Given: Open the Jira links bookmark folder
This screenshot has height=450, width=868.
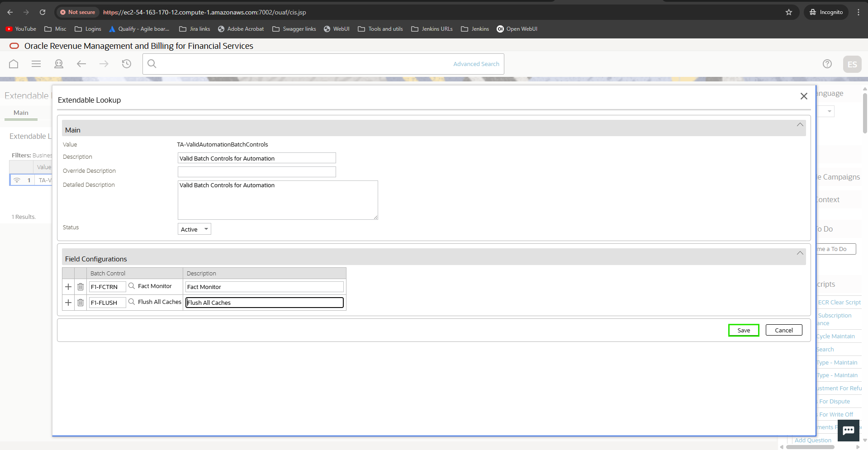Looking at the screenshot, I should click(x=194, y=29).
